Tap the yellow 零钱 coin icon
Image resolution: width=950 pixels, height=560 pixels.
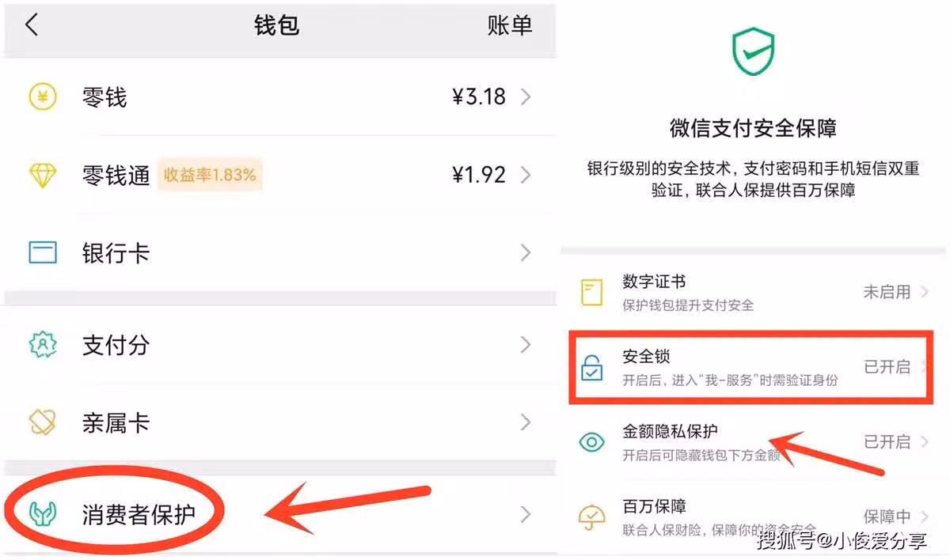tap(43, 97)
